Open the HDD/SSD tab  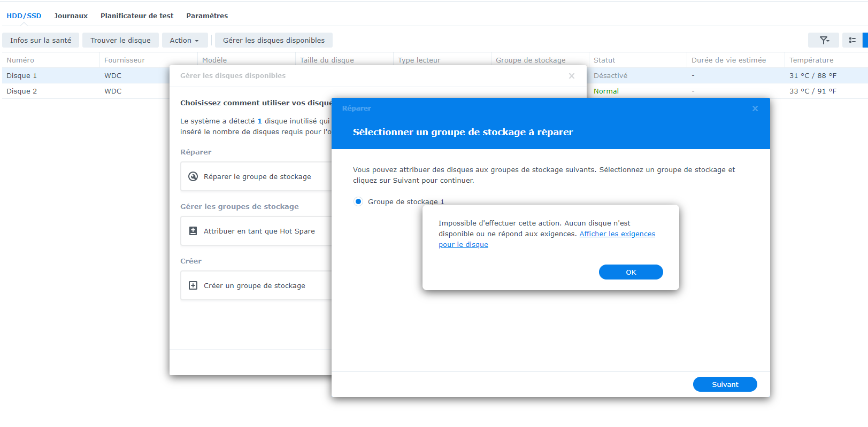tap(24, 15)
